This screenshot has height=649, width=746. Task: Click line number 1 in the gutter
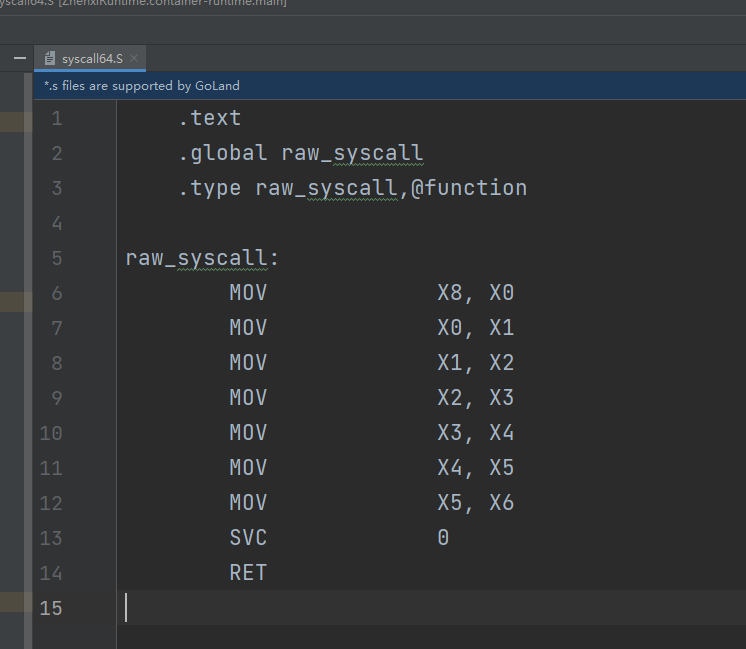(x=56, y=119)
